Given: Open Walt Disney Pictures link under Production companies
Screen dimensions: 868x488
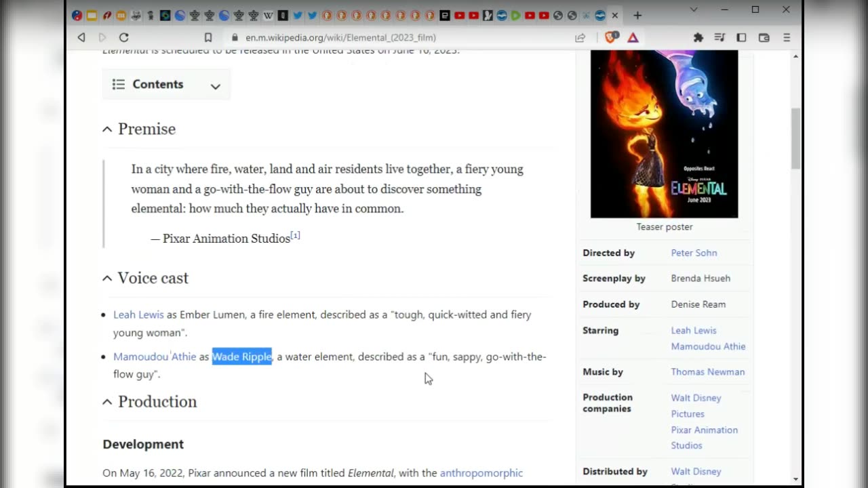Looking at the screenshot, I should pos(696,405).
